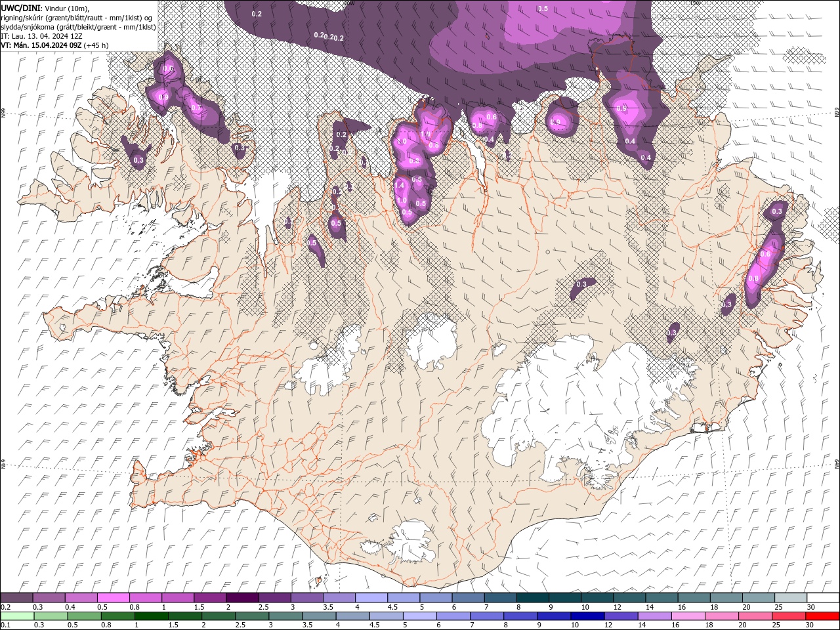The width and height of the screenshot is (840, 630).
Task: Select the 'IT: Lau. 13. 04. 2024 12Z' line
Action: click(x=41, y=36)
